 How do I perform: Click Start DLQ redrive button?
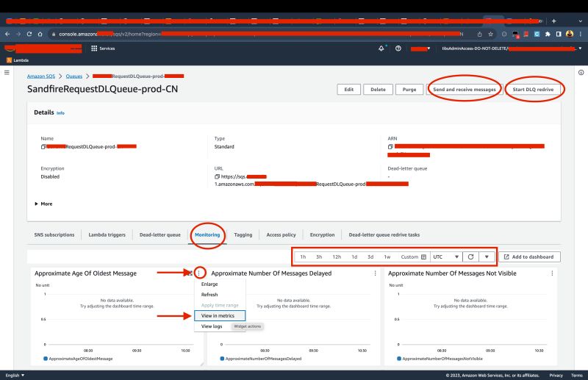(x=533, y=90)
